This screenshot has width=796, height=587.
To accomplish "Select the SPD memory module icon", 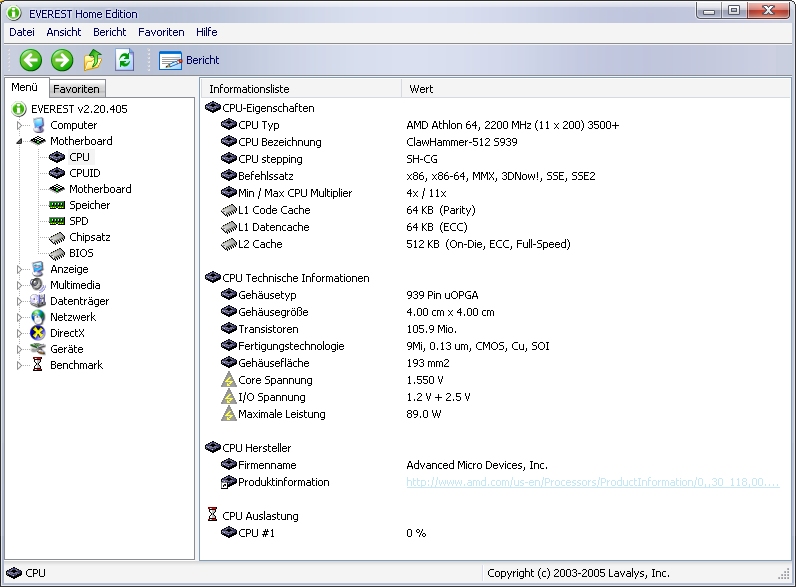I will click(x=57, y=221).
